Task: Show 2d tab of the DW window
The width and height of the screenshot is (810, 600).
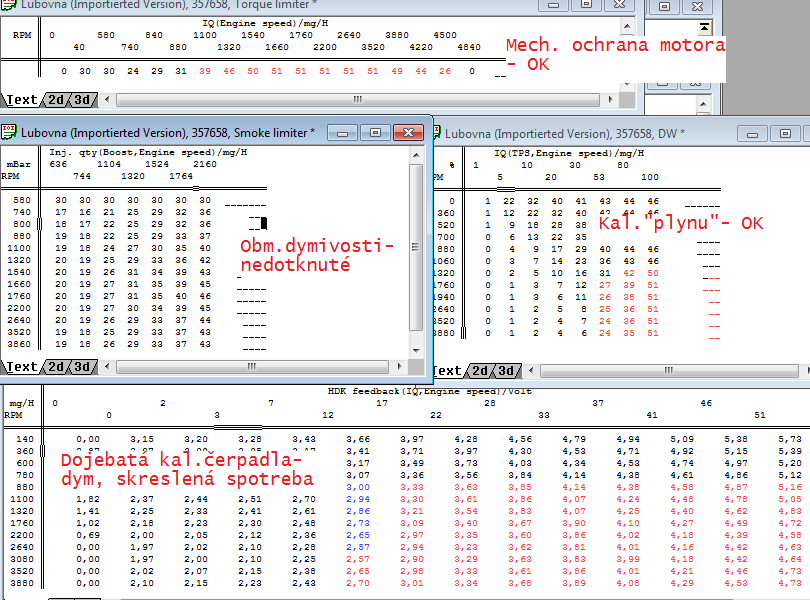Action: [481, 371]
